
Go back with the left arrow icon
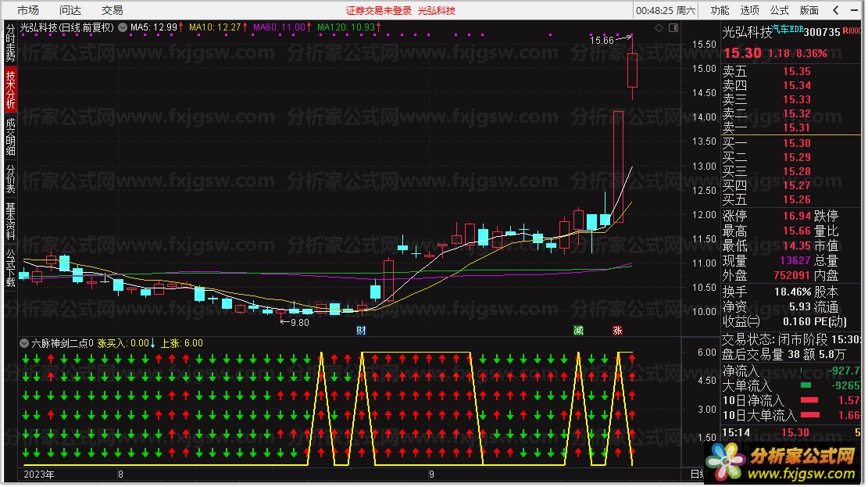(x=836, y=10)
